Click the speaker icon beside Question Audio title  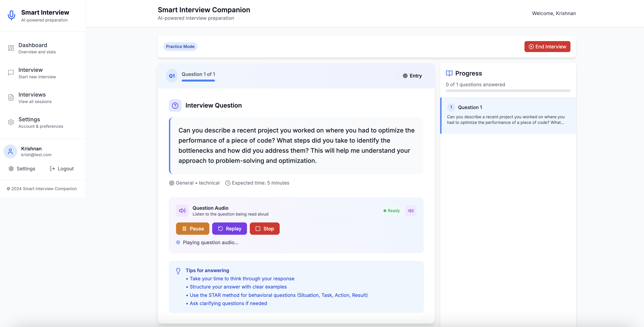click(182, 211)
